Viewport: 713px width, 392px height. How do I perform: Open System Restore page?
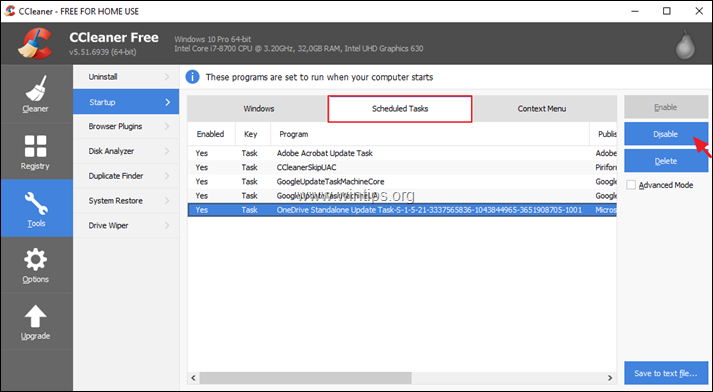[126, 201]
